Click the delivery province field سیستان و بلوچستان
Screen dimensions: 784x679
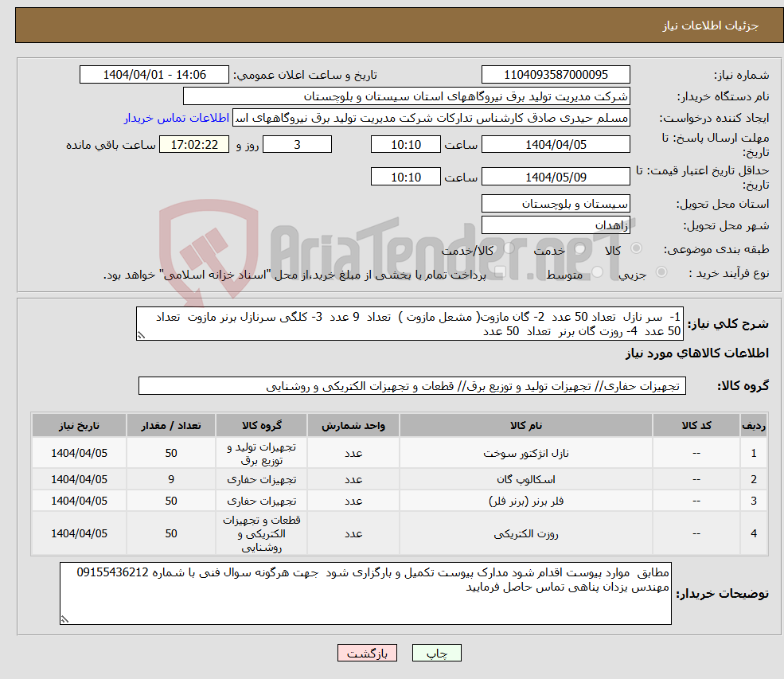pyautogui.click(x=556, y=204)
